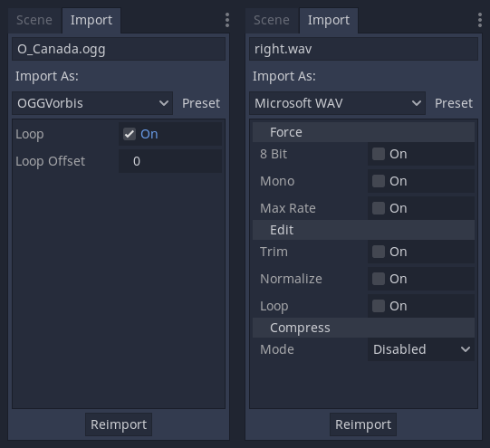
Task: Enable the Trim checkbox
Action: (x=378, y=252)
